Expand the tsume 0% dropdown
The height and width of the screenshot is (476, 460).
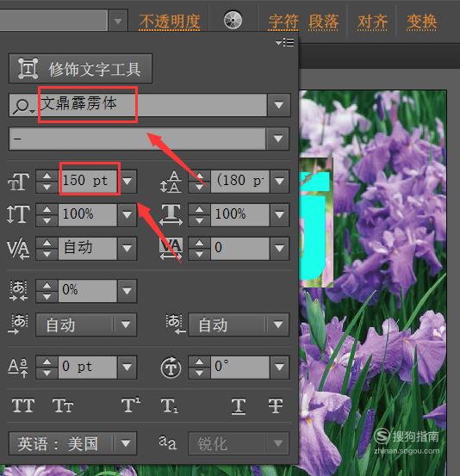pos(127,291)
